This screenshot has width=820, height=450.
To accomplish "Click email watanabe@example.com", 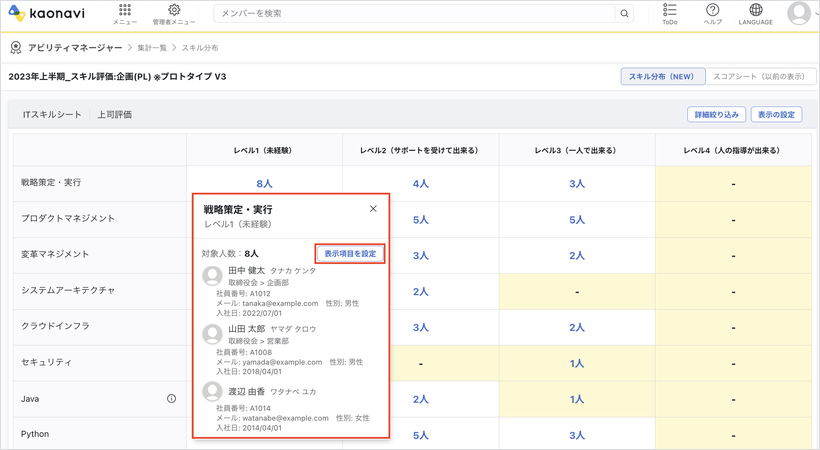I will (x=286, y=418).
